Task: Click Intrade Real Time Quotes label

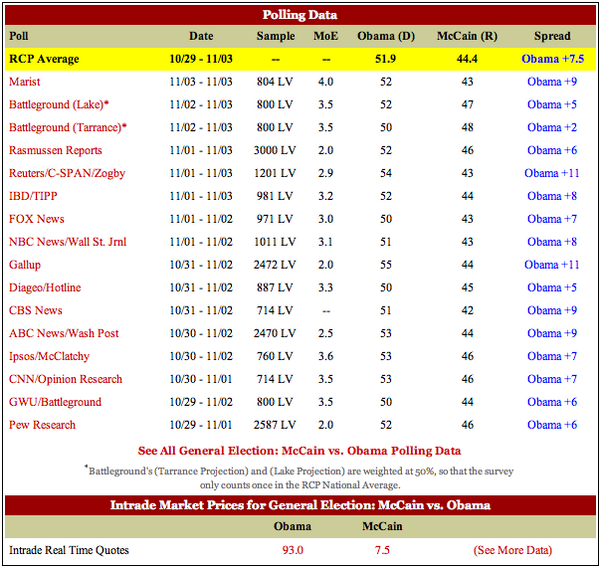Action: [69, 550]
